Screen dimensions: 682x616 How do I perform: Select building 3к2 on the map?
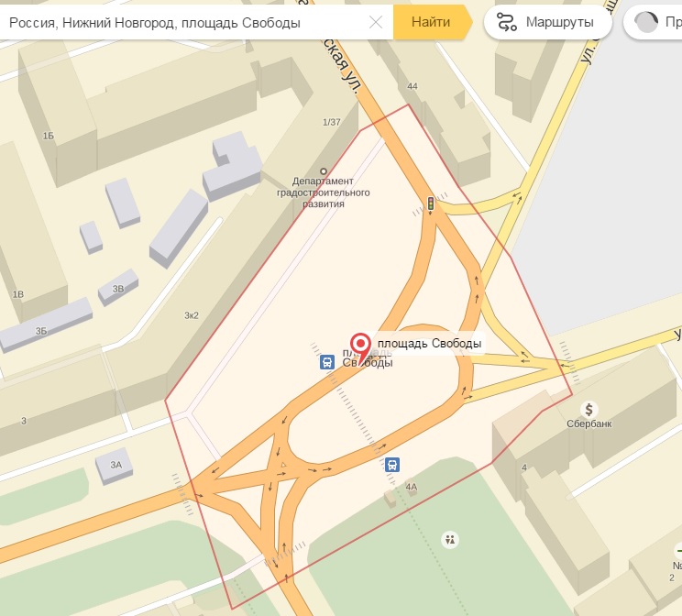tap(192, 315)
